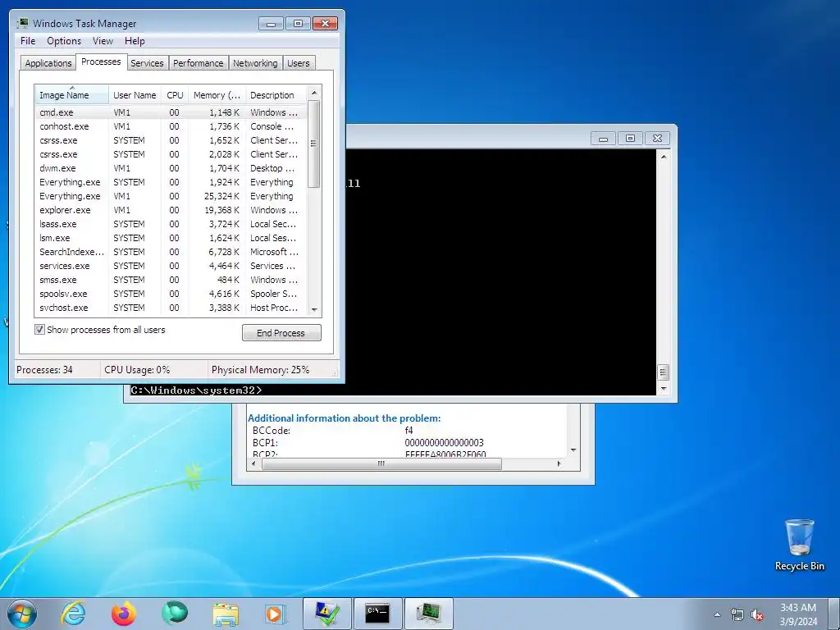The width and height of the screenshot is (840, 630).
Task: Select the lsm.exe process row
Action: (171, 238)
